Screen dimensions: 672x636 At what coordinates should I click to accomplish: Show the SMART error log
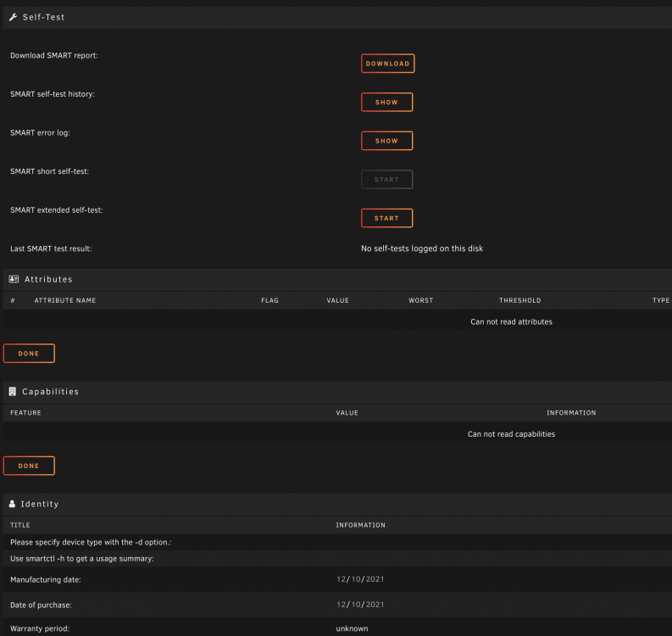[x=386, y=141]
